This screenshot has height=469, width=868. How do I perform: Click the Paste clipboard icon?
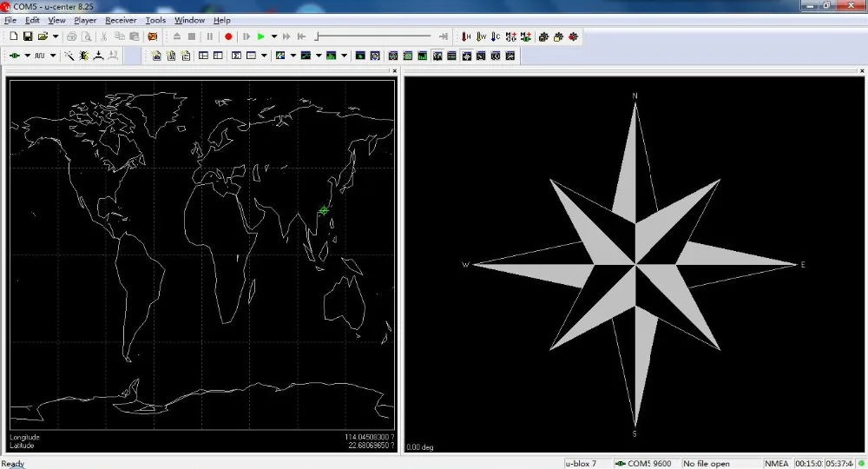tap(134, 36)
